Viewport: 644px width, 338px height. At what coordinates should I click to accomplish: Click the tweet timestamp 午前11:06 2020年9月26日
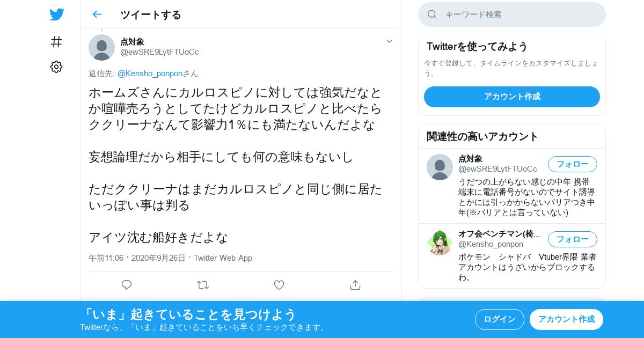pyautogui.click(x=137, y=258)
